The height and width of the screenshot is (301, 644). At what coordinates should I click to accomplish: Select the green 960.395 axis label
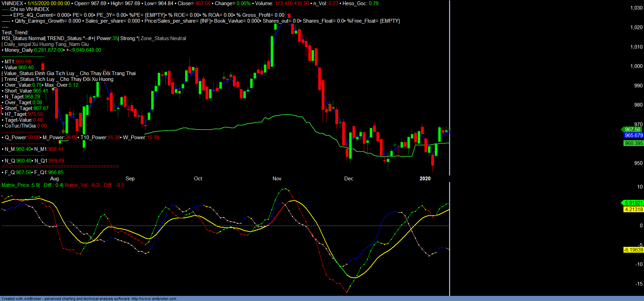[633, 143]
